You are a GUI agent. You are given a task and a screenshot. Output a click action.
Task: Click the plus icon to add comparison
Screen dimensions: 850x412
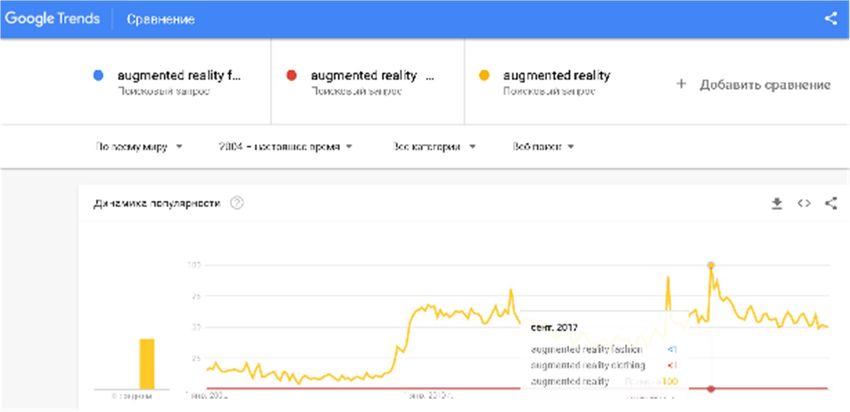pos(681,84)
